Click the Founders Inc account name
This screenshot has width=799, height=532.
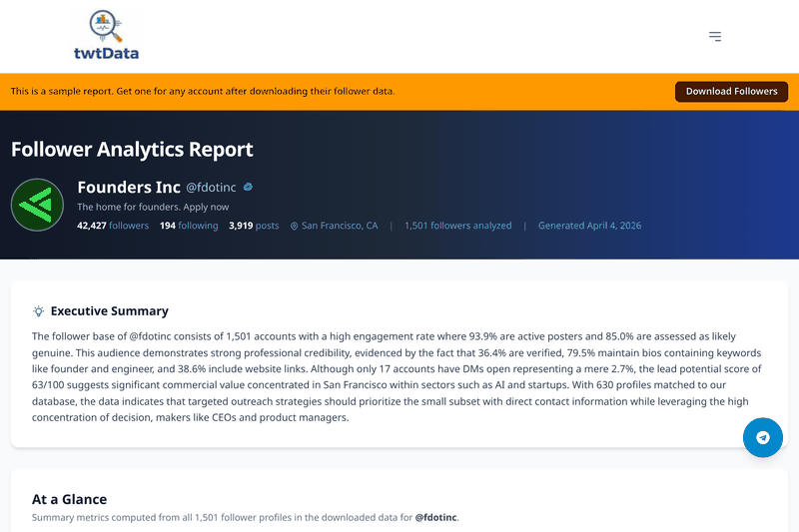(x=129, y=188)
